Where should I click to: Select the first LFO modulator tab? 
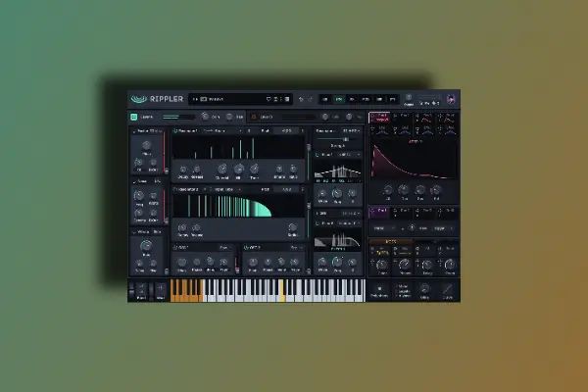click(x=379, y=129)
